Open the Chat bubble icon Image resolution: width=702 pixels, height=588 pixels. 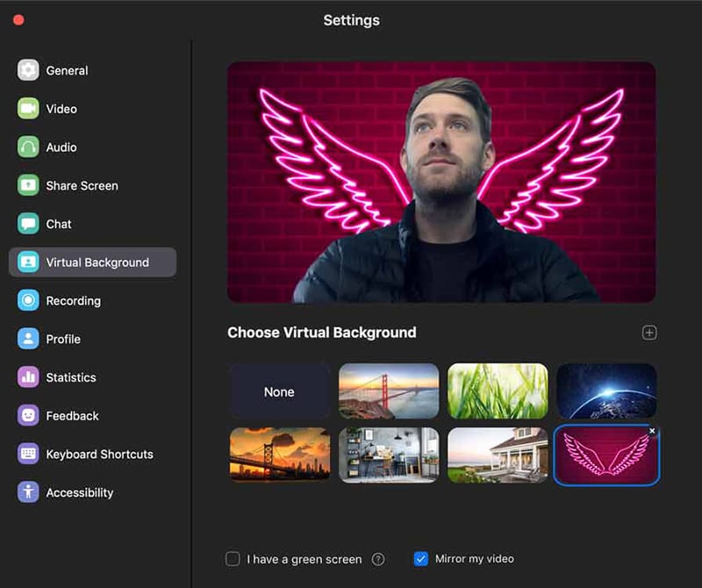pos(28,224)
